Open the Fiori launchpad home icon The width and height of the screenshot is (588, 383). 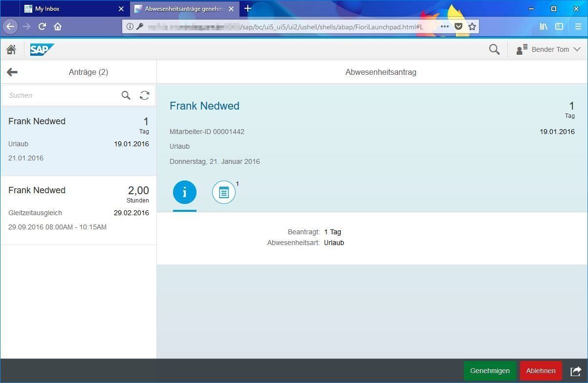(x=11, y=49)
